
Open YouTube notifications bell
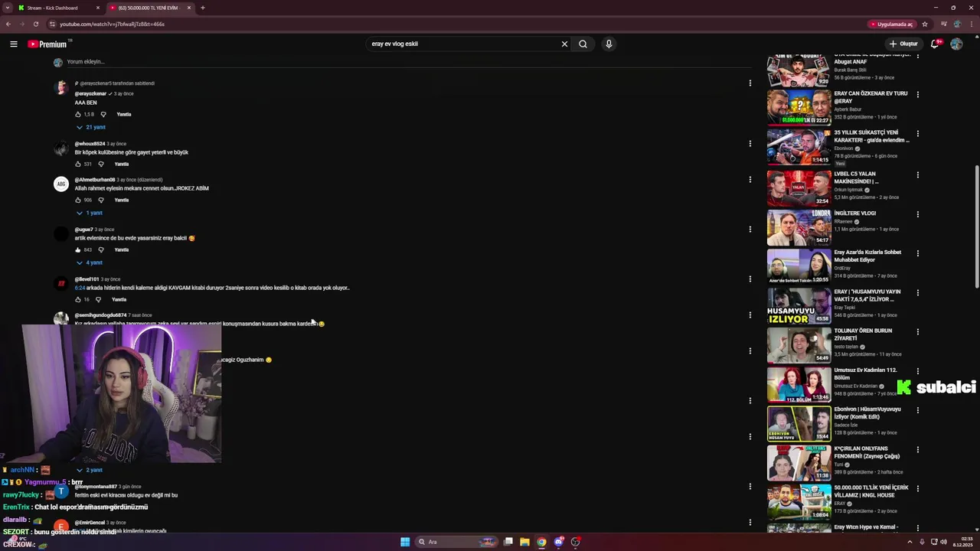[934, 44]
